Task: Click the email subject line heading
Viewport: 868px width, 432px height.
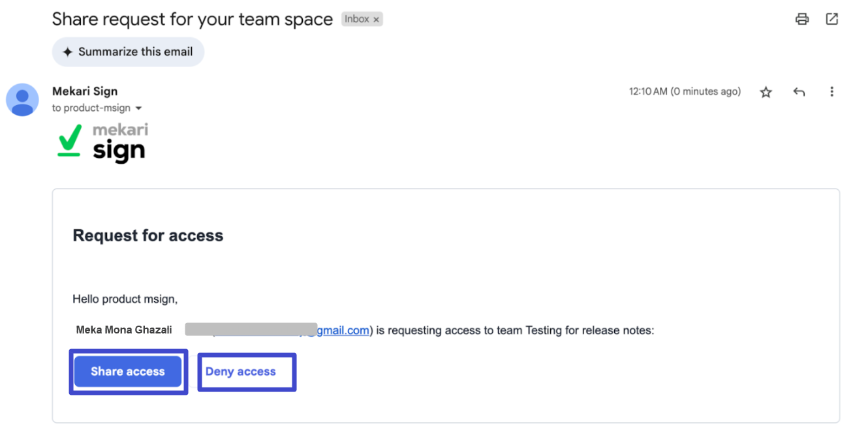Action: 193,19
